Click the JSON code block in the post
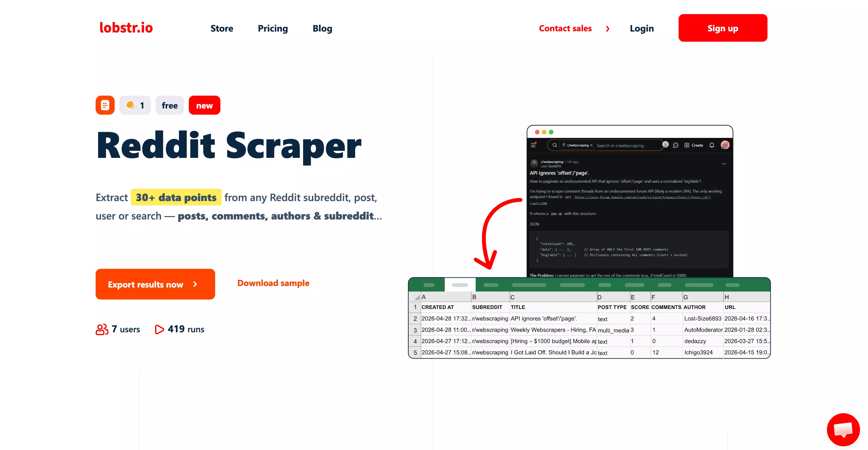 (629, 250)
